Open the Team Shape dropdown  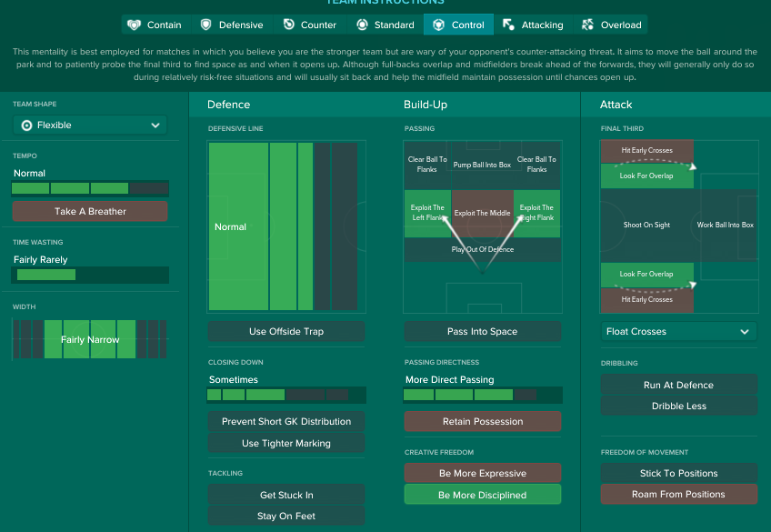tap(89, 125)
